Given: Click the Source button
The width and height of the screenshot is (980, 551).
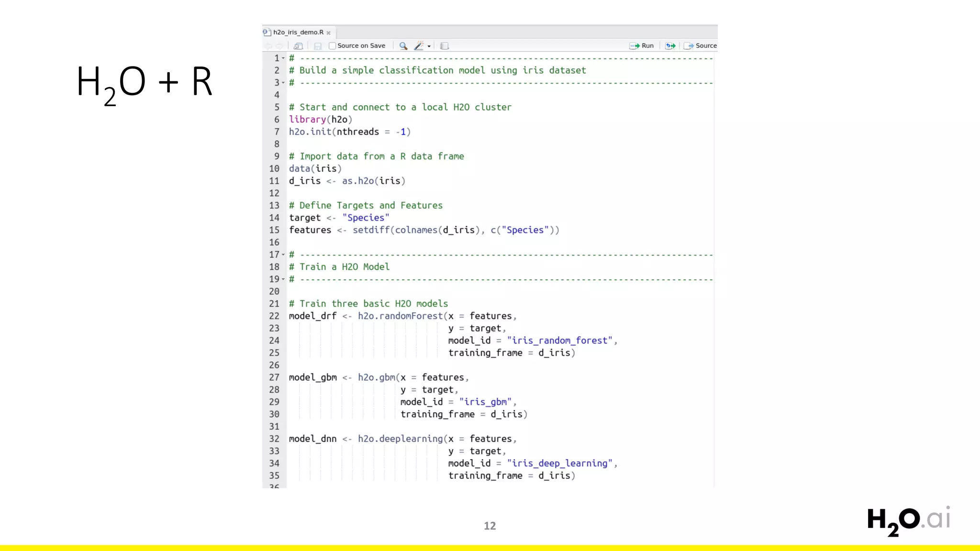Looking at the screenshot, I should [x=701, y=46].
